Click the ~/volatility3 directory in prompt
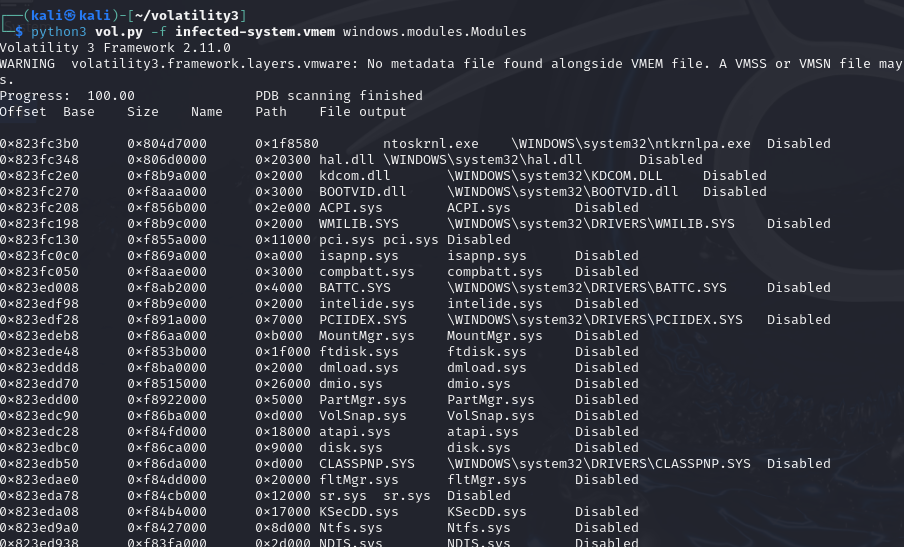The width and height of the screenshot is (904, 547). [187, 16]
